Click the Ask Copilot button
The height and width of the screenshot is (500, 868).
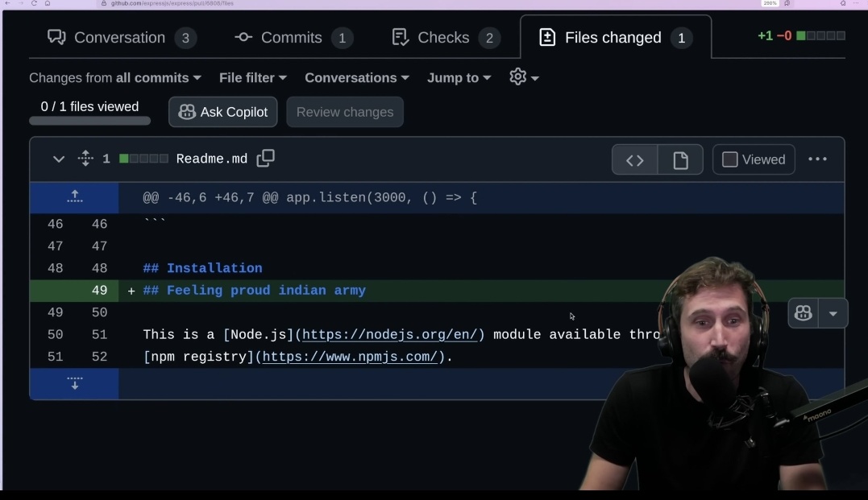pos(222,112)
